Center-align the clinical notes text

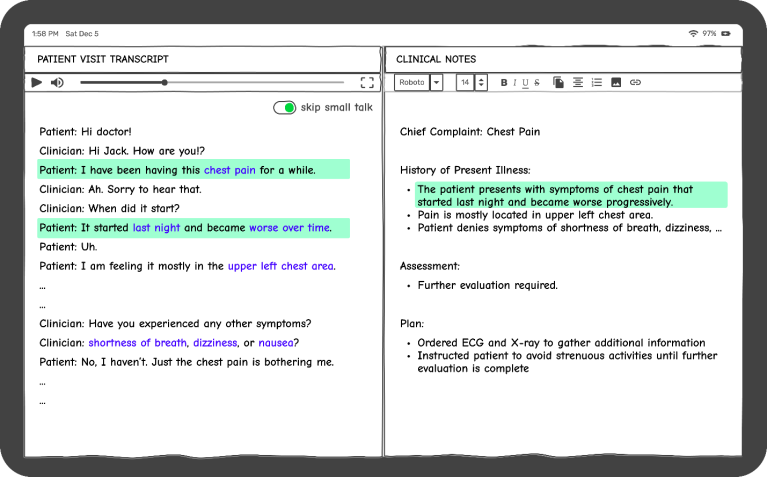point(578,82)
